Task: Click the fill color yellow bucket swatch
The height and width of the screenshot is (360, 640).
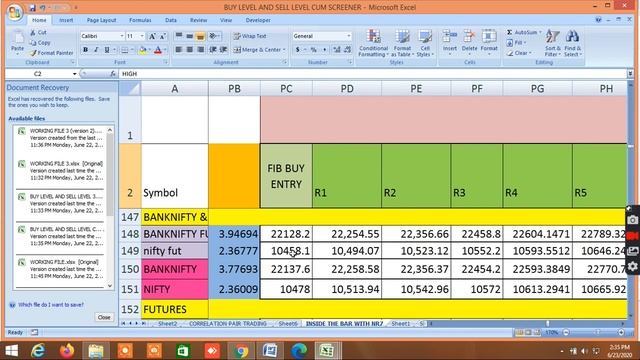Action: tap(142, 50)
